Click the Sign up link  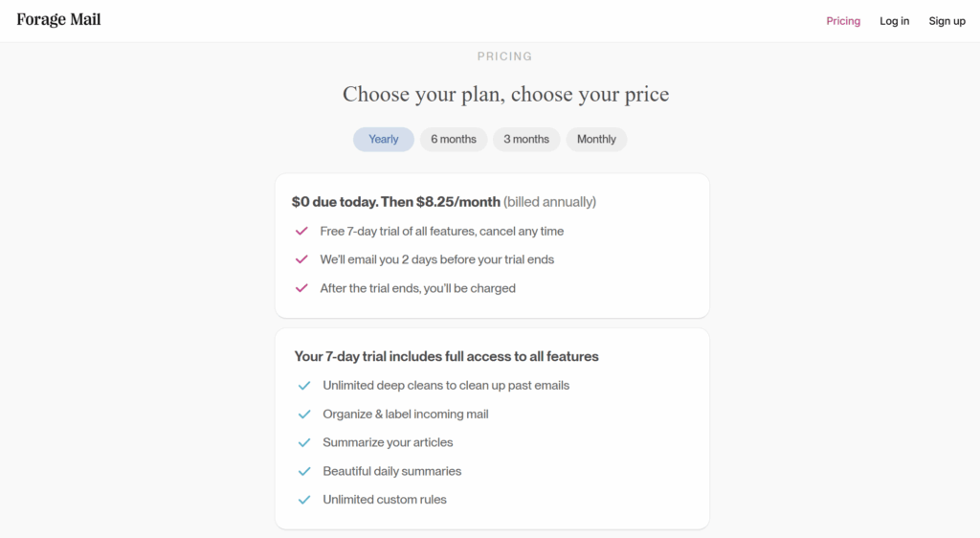point(947,21)
